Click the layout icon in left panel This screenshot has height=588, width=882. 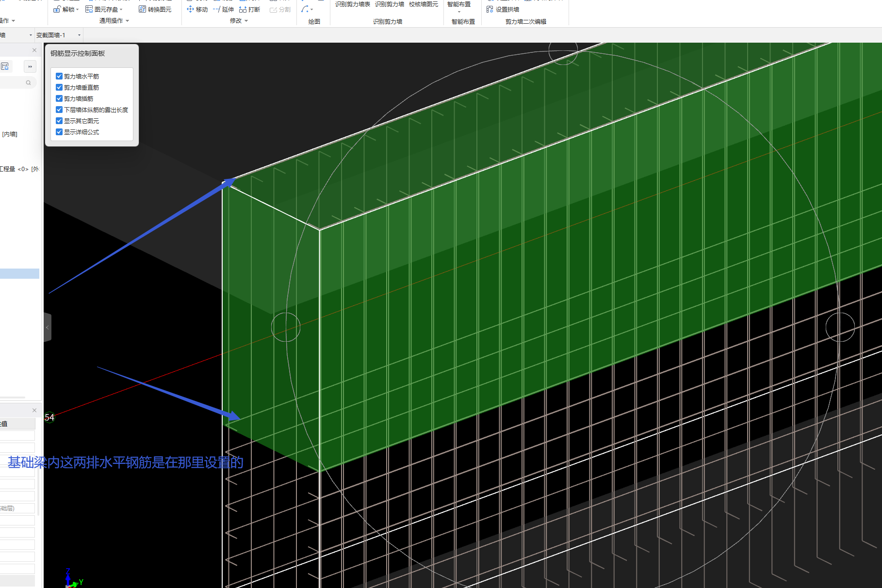click(5, 66)
